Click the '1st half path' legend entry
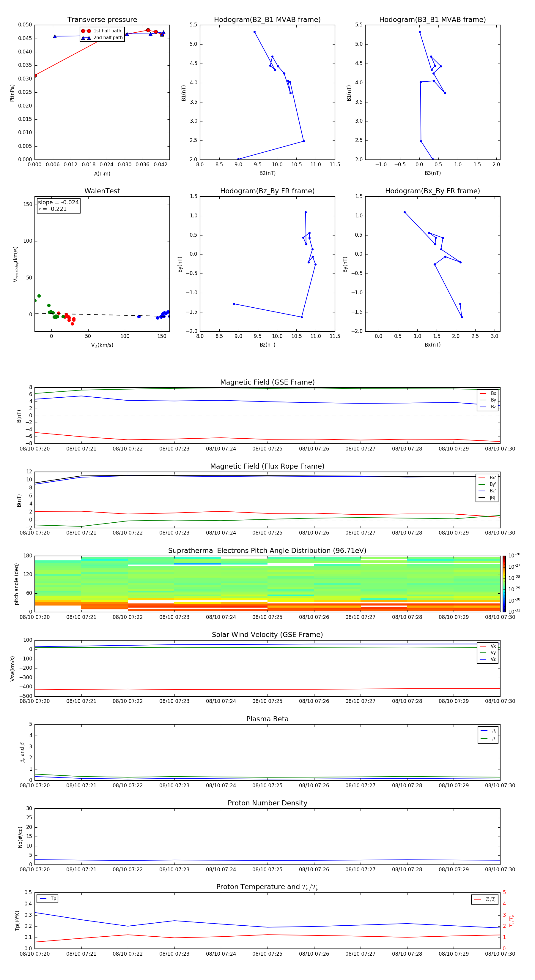This screenshot has width=535, height=980. pos(101,31)
